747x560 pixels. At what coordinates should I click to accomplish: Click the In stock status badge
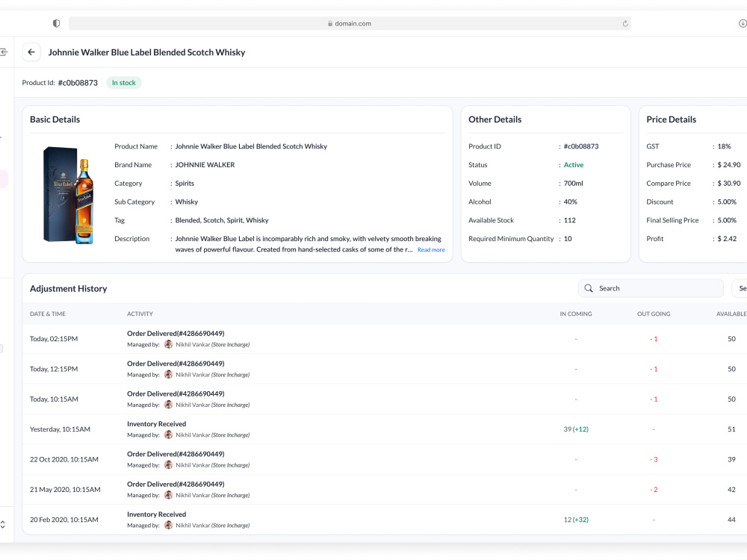pos(124,83)
